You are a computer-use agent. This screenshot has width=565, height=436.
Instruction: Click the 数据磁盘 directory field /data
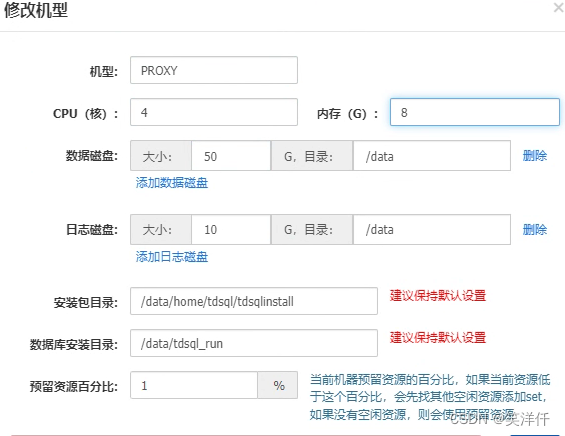click(432, 156)
